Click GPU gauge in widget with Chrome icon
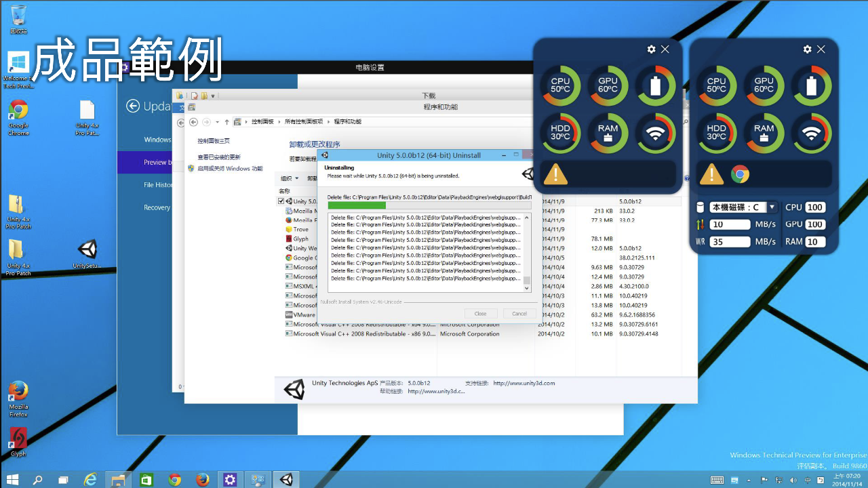Image resolution: width=868 pixels, height=488 pixels. click(764, 85)
